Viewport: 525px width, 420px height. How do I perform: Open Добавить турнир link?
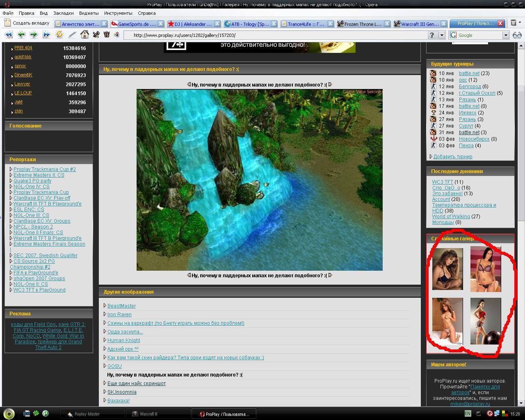(453, 157)
